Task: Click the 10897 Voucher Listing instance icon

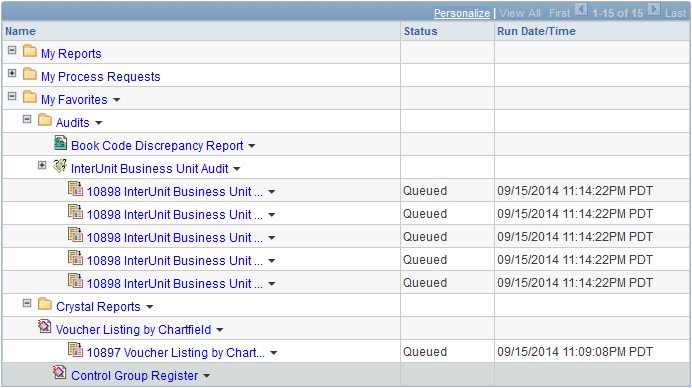Action: [x=75, y=350]
